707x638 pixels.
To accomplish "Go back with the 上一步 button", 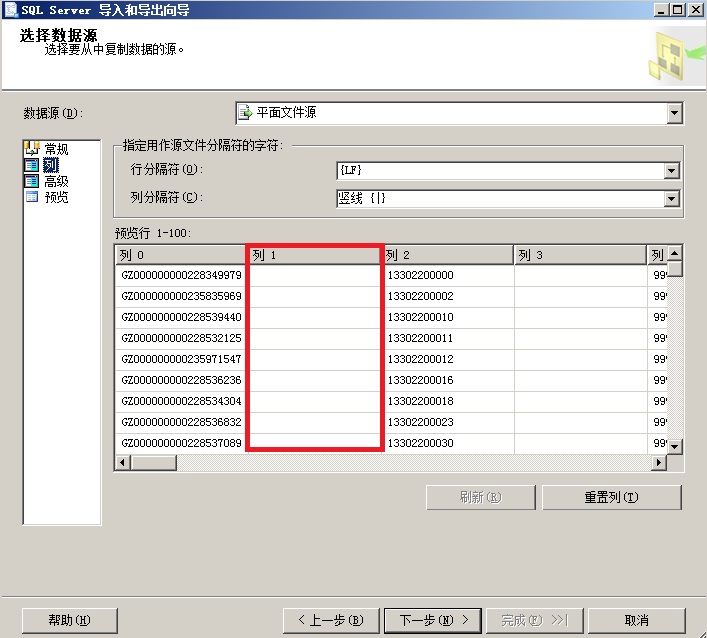I will [330, 620].
